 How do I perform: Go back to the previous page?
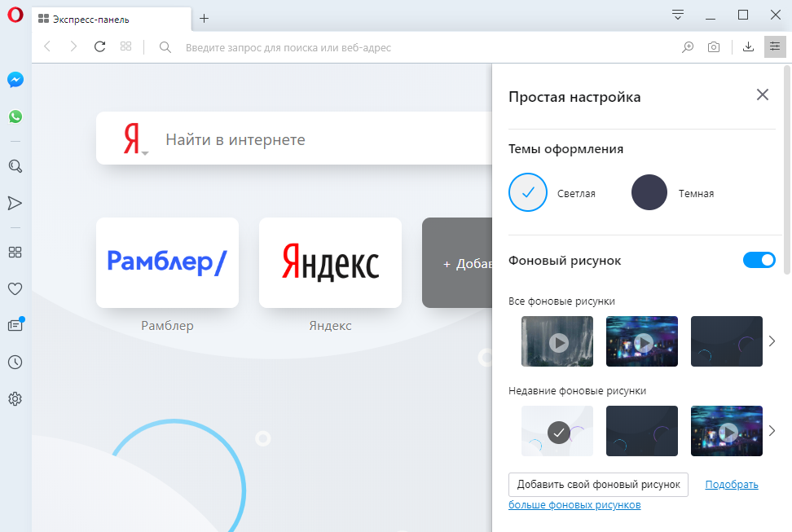[47, 47]
